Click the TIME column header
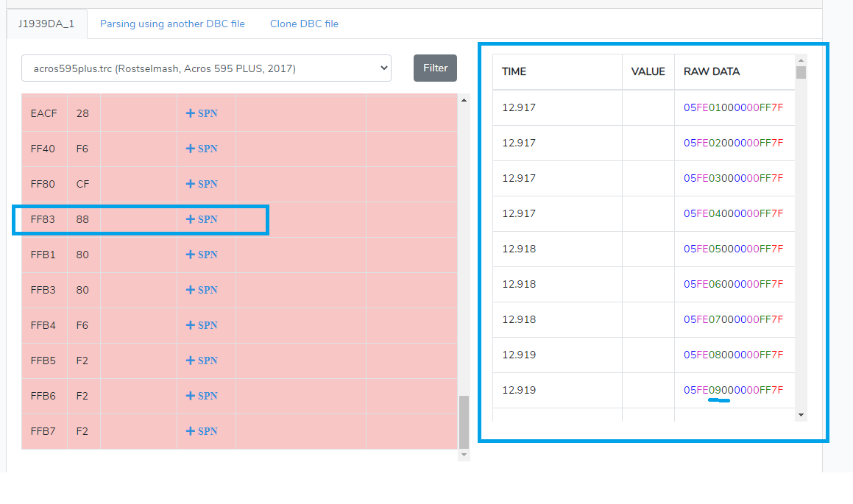 [514, 71]
